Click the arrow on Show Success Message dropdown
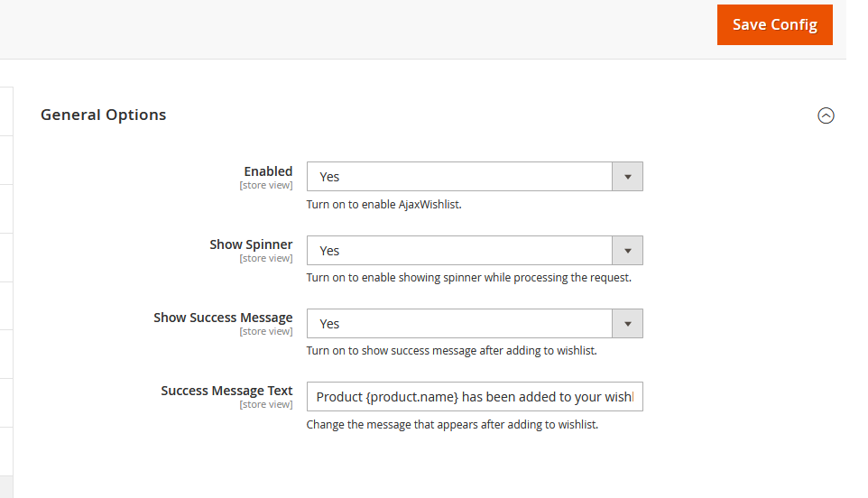This screenshot has width=868, height=498. (x=628, y=324)
